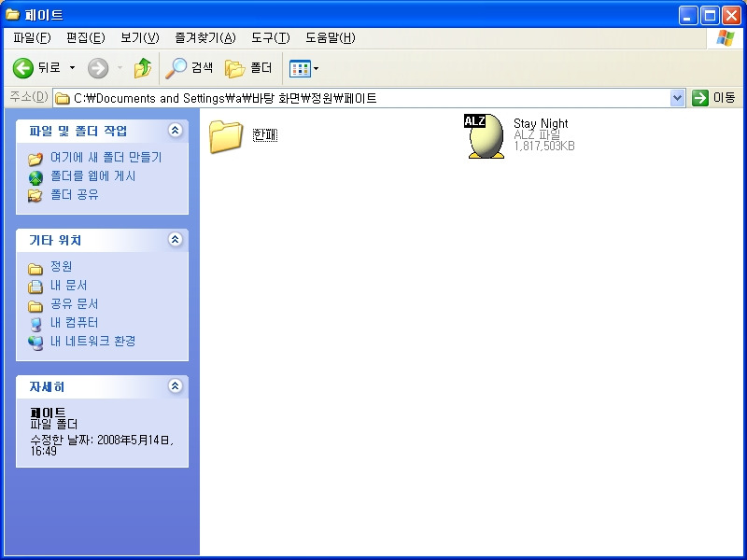Click the 내 컴퓨터 computer icon
The image size is (747, 560).
35,324
